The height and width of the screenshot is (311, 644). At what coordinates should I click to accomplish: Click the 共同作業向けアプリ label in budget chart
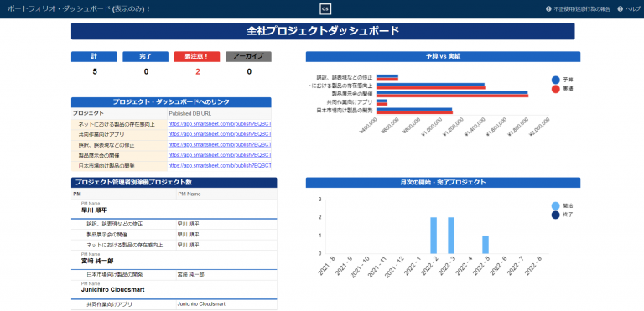pos(350,102)
